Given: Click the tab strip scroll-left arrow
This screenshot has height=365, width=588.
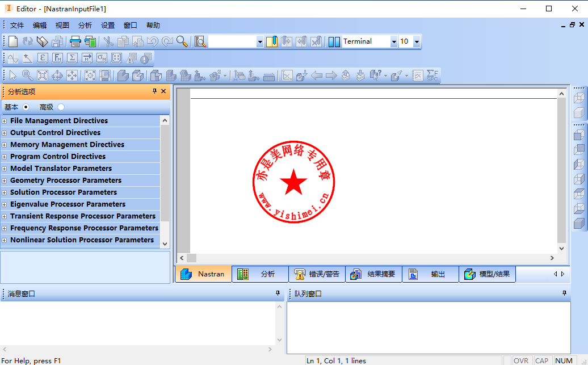Looking at the screenshot, I should click(556, 274).
